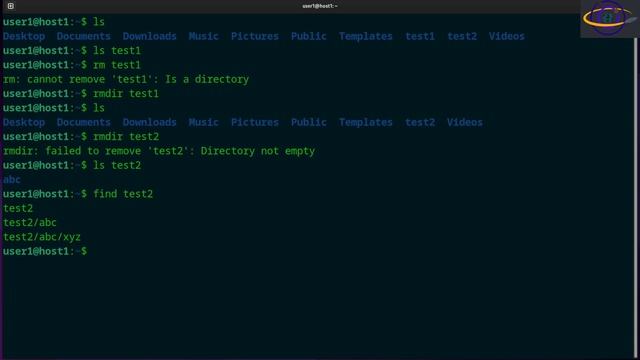Click 'Documents' in the second ls listing
This screenshot has height=360, width=640.
click(83, 122)
